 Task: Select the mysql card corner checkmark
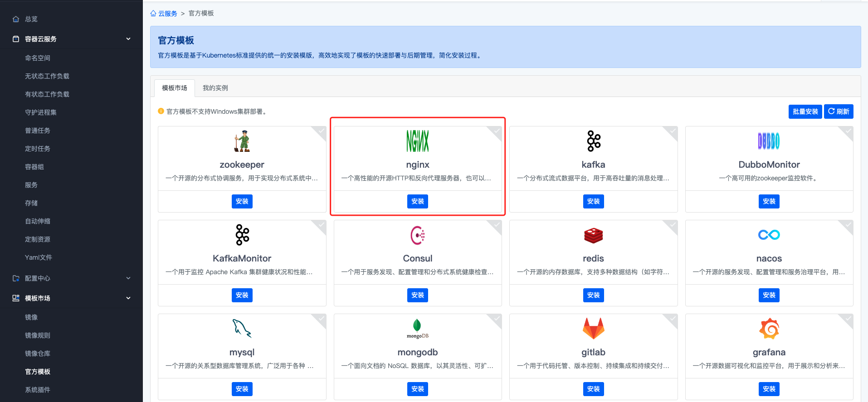tap(321, 319)
